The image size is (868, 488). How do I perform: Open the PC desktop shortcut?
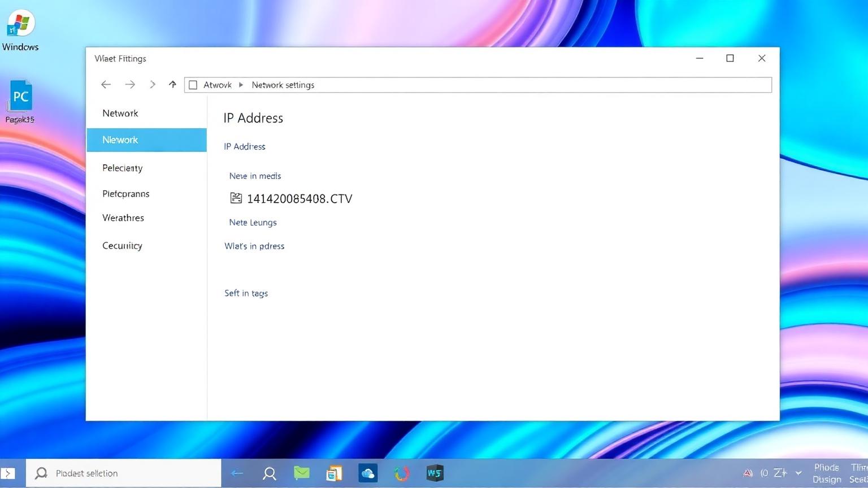[20, 102]
